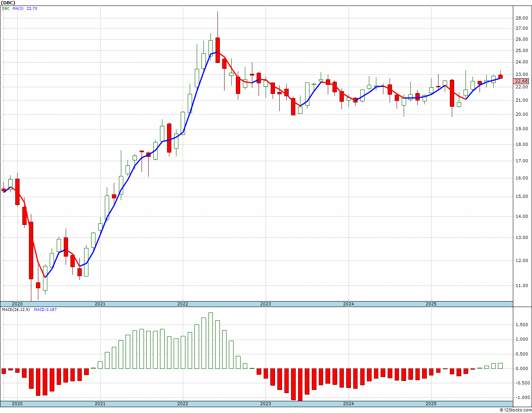Click the red 22.68 current price tag

click(521, 81)
